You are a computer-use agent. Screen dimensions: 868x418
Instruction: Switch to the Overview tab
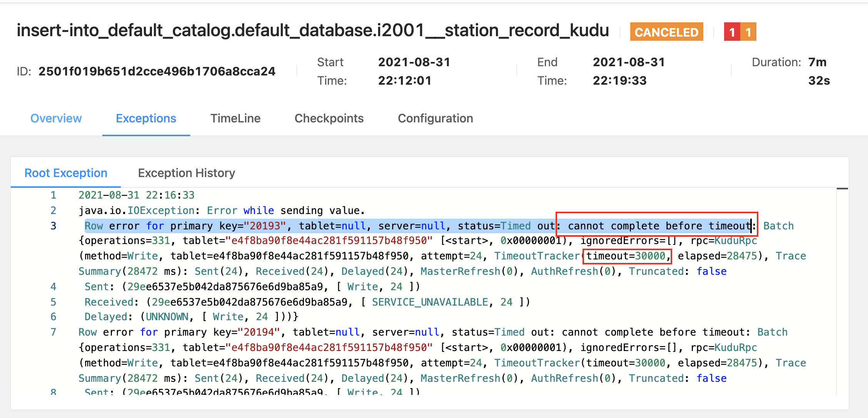pos(56,119)
